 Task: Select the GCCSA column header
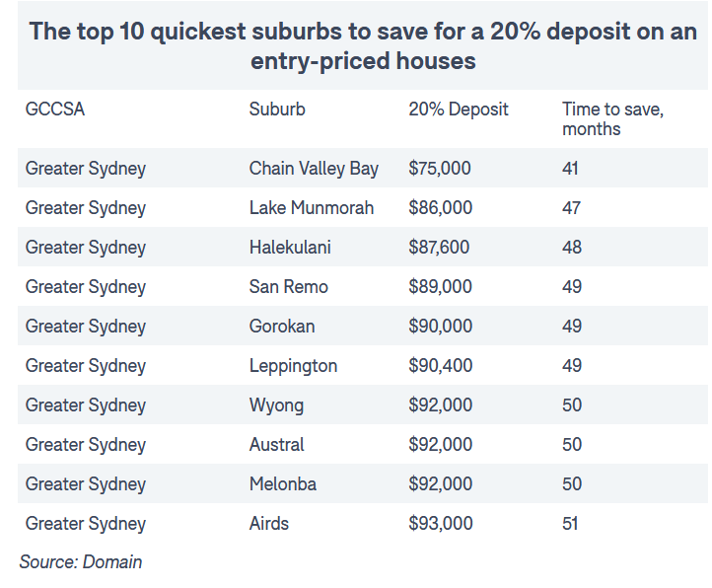click(55, 110)
